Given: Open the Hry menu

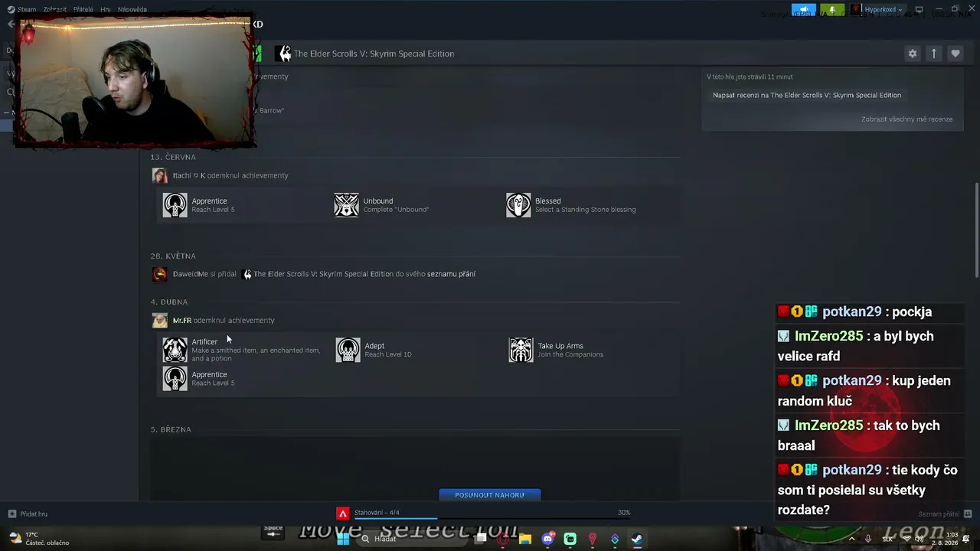Looking at the screenshot, I should [x=106, y=10].
